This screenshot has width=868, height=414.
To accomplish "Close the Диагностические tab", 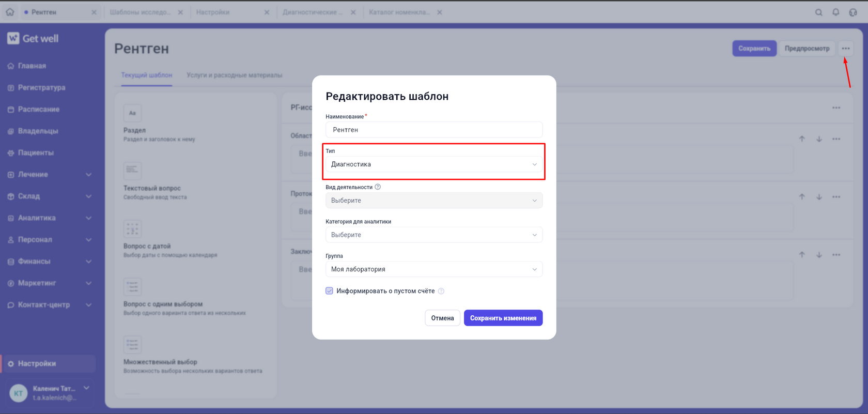I will point(353,12).
